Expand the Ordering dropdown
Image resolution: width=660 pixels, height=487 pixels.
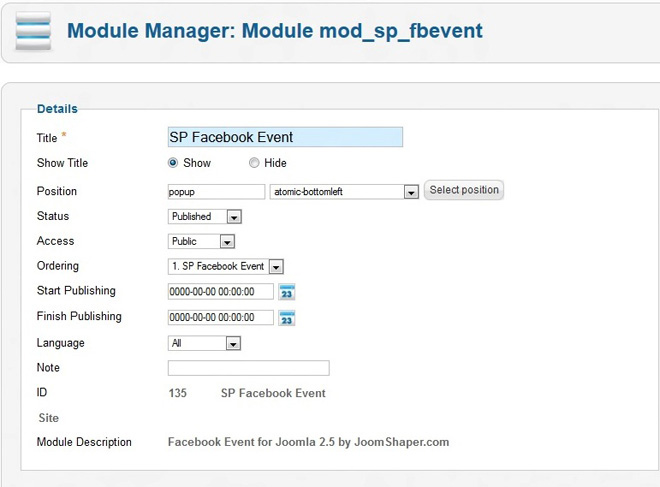[x=226, y=266]
